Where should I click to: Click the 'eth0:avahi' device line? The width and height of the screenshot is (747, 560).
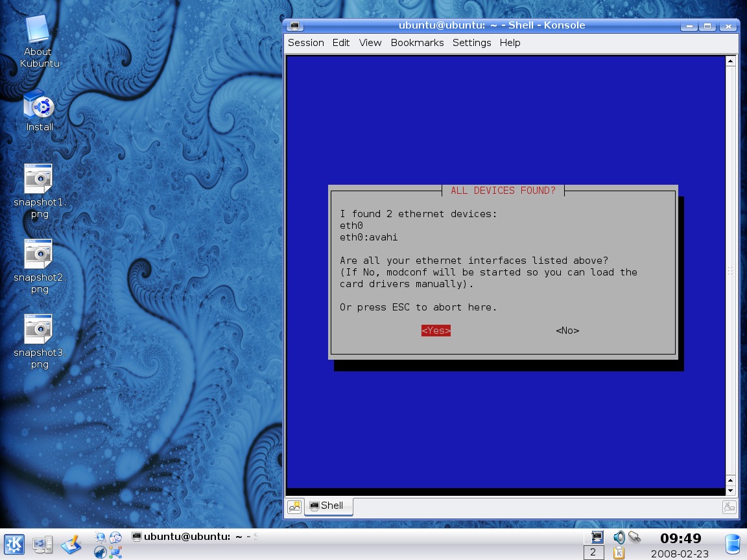click(x=369, y=237)
